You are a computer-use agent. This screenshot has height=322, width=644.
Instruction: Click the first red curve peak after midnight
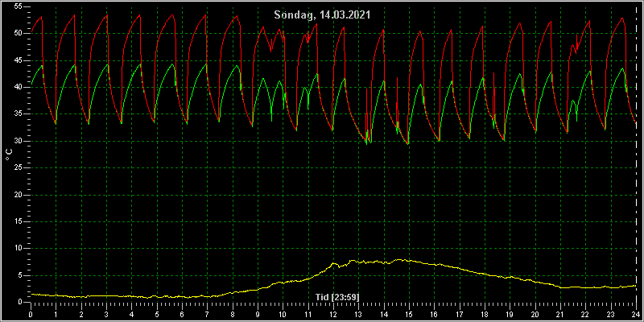tap(41, 17)
